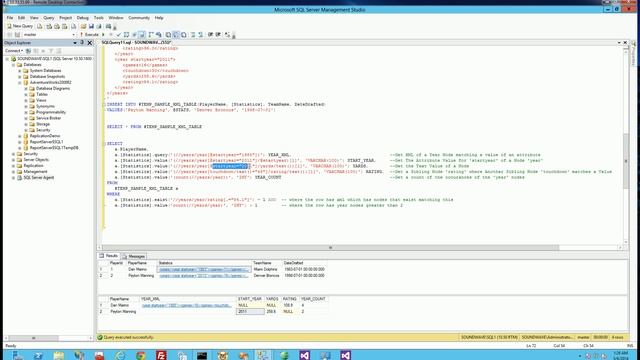
Task: Open FileZilla from the taskbar
Action: pos(161,355)
